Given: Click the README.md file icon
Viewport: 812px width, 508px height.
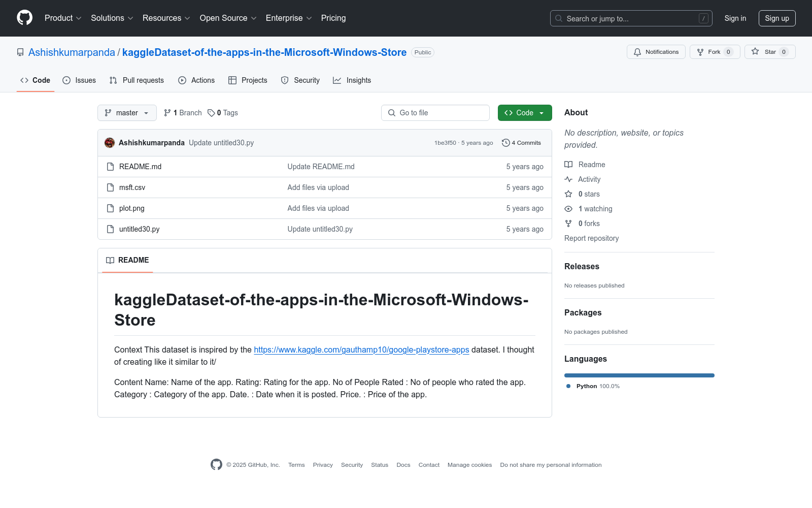Looking at the screenshot, I should click(110, 167).
